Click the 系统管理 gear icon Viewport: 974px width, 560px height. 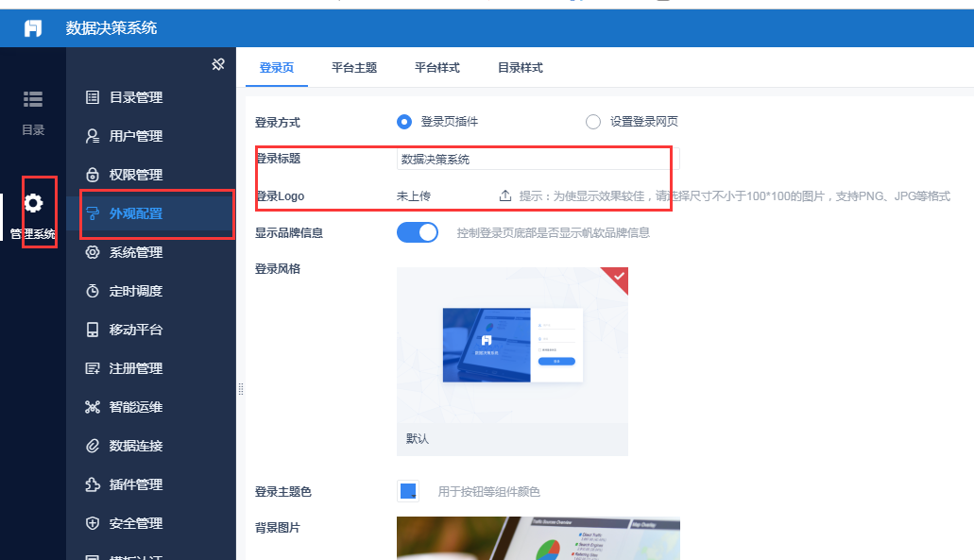coord(93,252)
